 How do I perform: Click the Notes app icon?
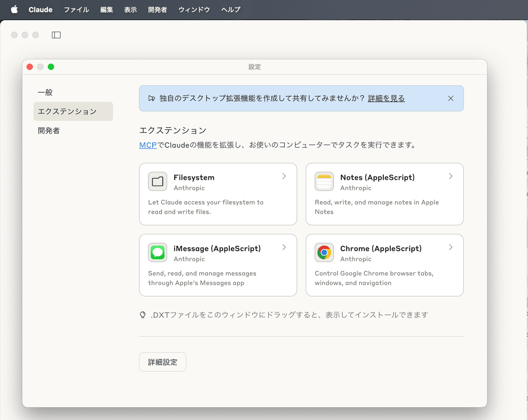click(x=324, y=182)
